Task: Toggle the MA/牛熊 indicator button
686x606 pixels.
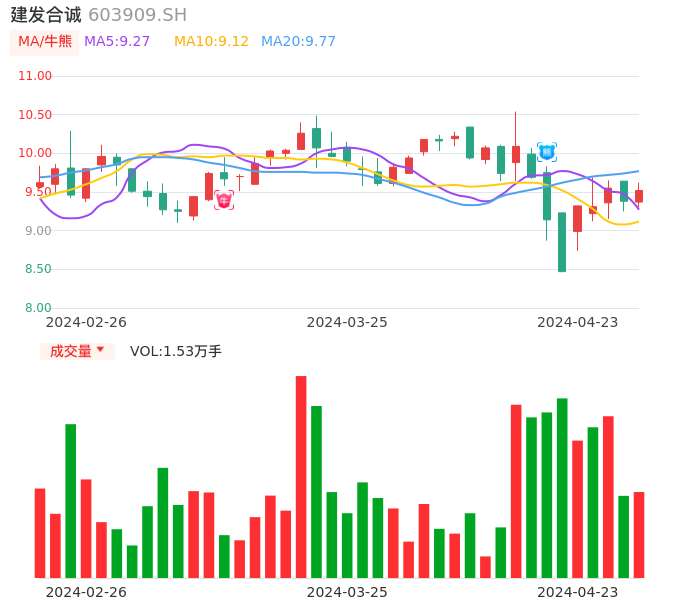Action: click(45, 42)
